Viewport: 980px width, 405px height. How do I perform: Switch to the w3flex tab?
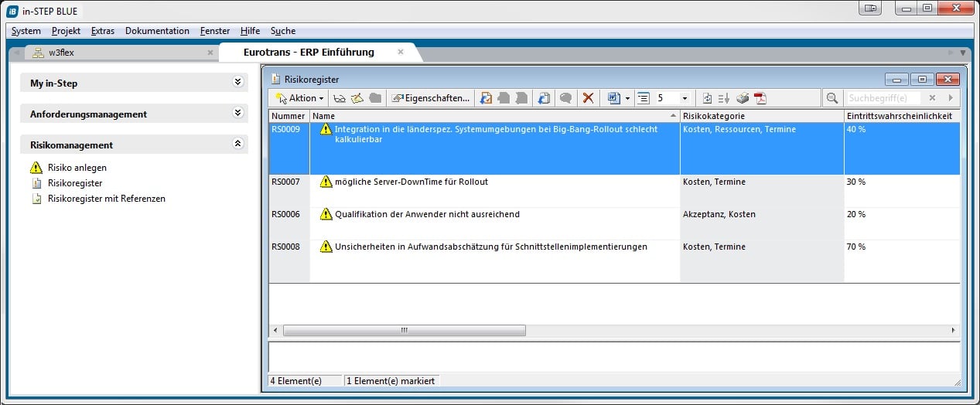click(x=60, y=53)
